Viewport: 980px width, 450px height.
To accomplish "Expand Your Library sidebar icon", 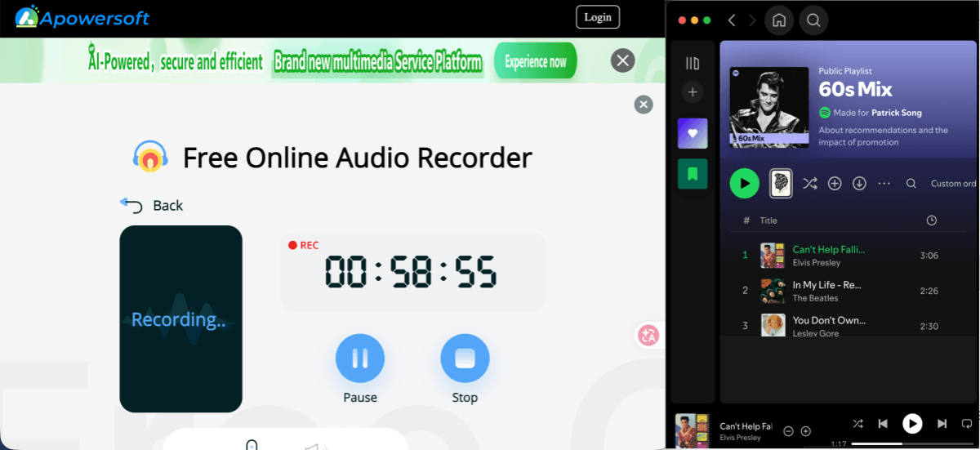I will pos(693,63).
